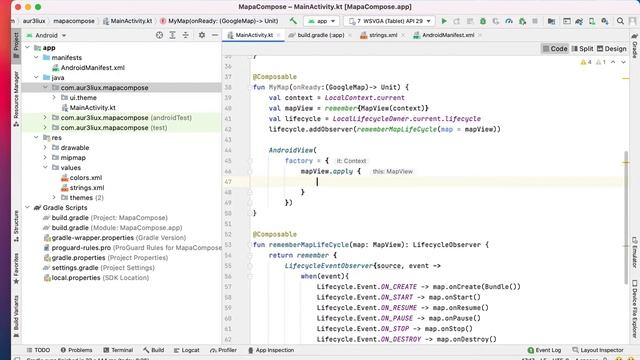This screenshot has width=640, height=360.
Task: Open the Gradle side panel on the right
Action: tap(635, 46)
